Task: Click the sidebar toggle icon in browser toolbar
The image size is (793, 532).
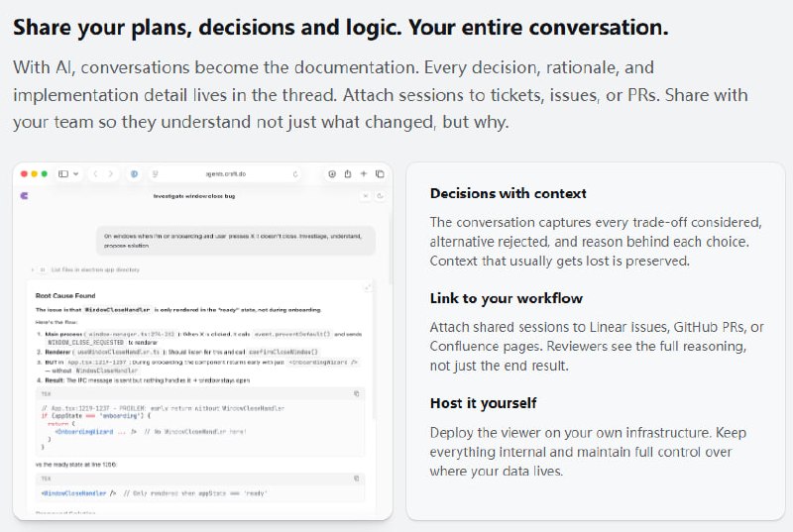Action: (62, 173)
